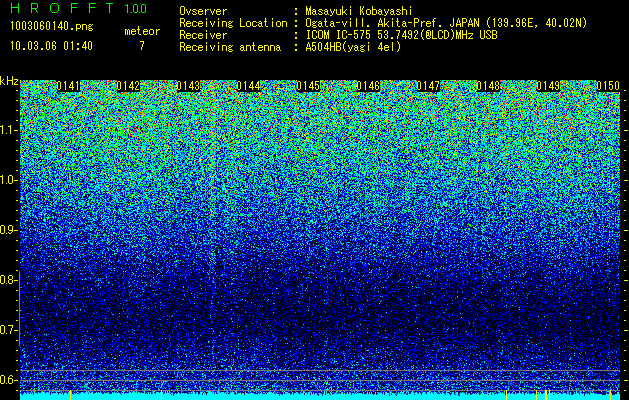Click the 0143 time marker
This screenshot has width=629, height=400.
(x=188, y=86)
